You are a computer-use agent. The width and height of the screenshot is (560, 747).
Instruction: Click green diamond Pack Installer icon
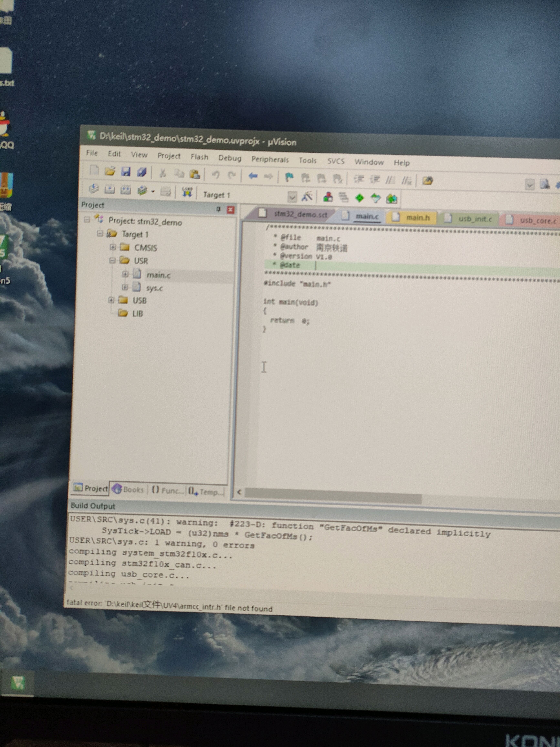click(359, 198)
